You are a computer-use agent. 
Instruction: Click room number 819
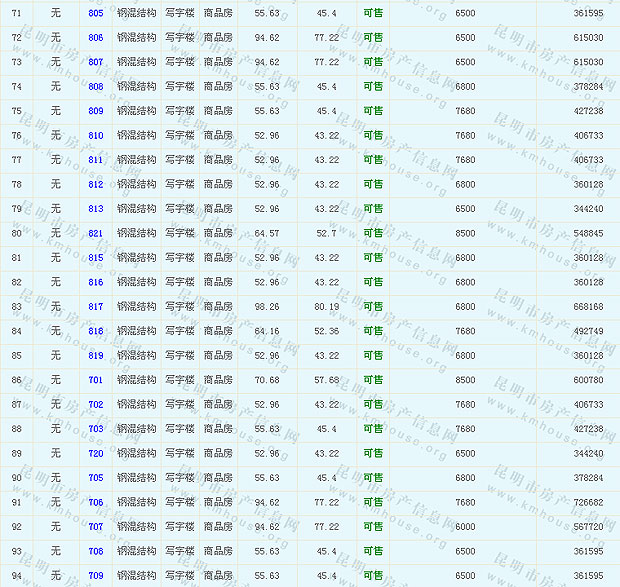pyautogui.click(x=96, y=355)
